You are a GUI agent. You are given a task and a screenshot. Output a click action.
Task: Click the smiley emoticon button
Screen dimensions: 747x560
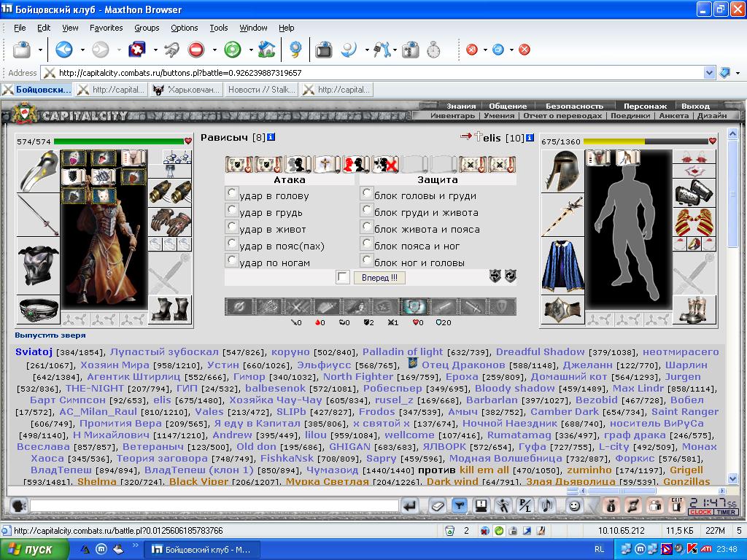(x=575, y=506)
